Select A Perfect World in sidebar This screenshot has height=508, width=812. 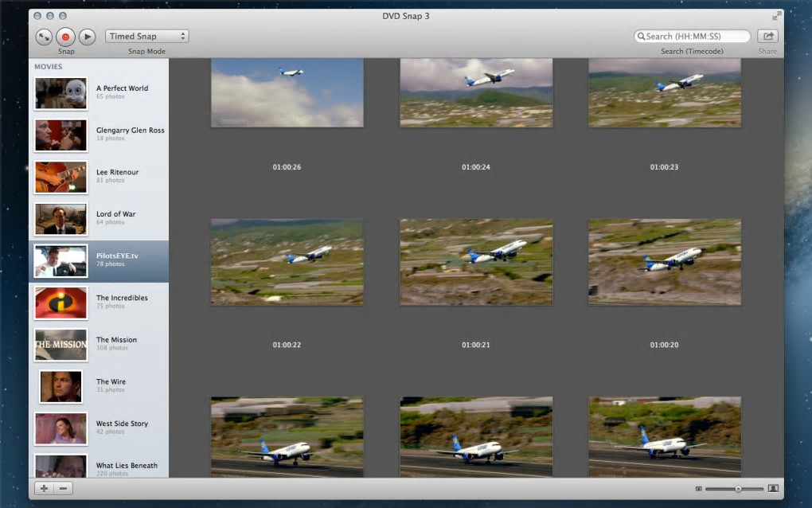click(99, 93)
